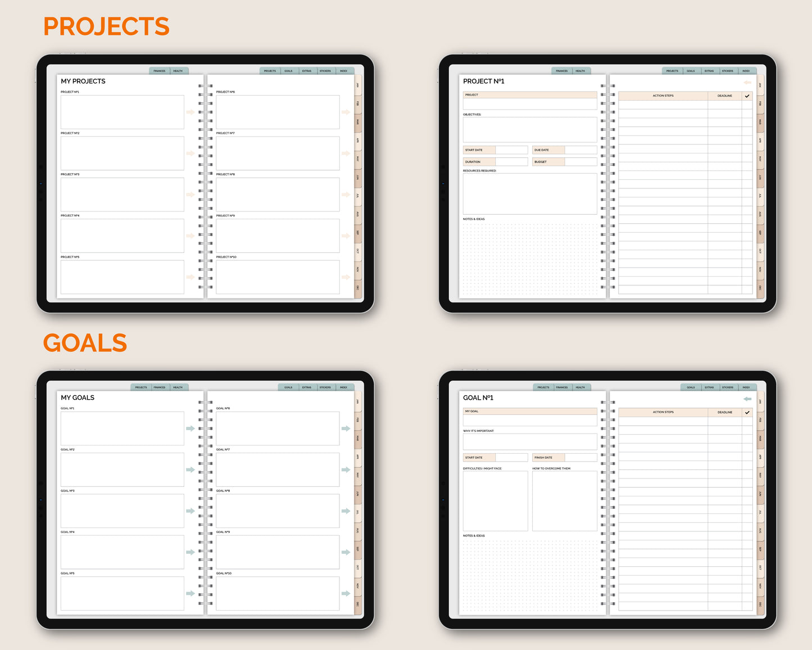Tap the arrow beside Project Nº3 box
The width and height of the screenshot is (812, 650).
(x=190, y=195)
